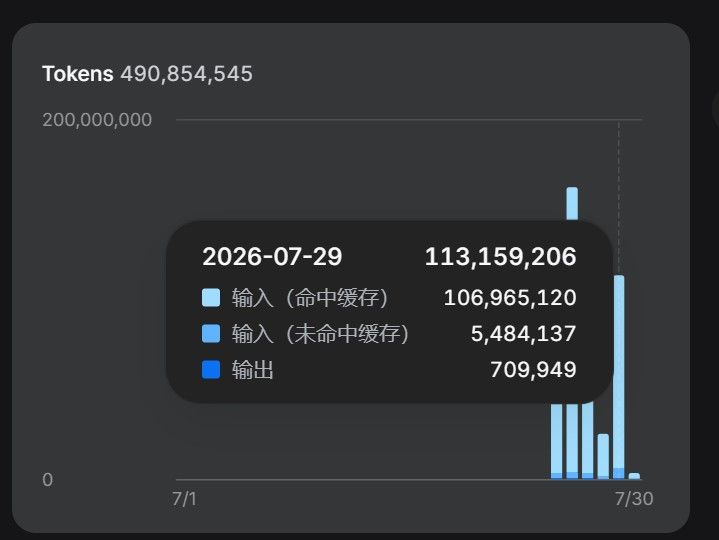Click the cache-hit input light blue swatch

pyautogui.click(x=211, y=298)
